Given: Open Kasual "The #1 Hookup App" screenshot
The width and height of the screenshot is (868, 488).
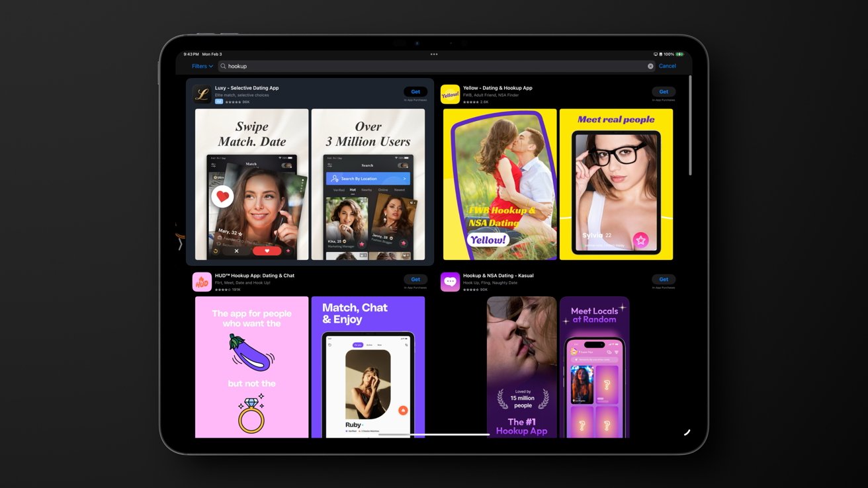Looking at the screenshot, I should [x=522, y=367].
